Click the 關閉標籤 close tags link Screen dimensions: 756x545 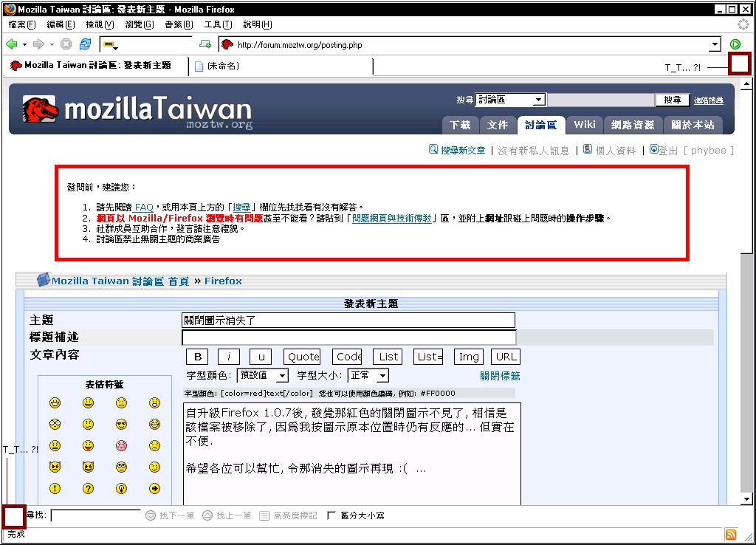tap(500, 376)
